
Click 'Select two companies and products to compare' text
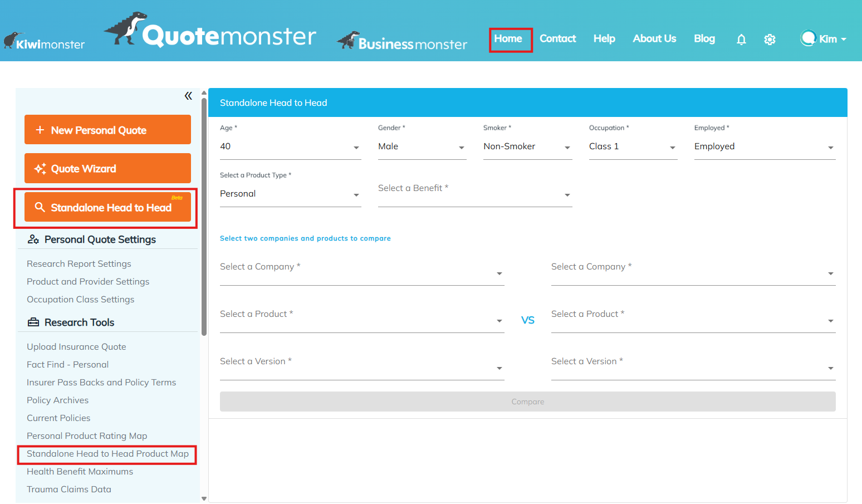305,238
